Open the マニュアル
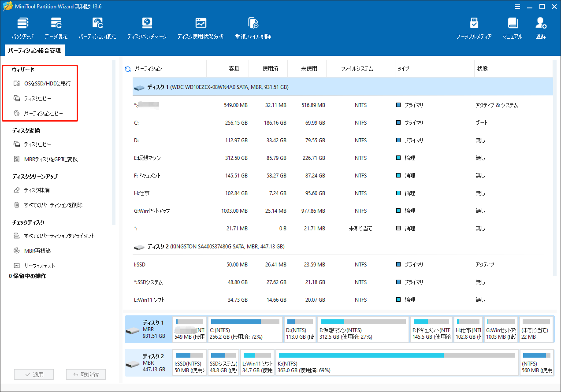Viewport: 561px width, 392px height. click(x=512, y=28)
